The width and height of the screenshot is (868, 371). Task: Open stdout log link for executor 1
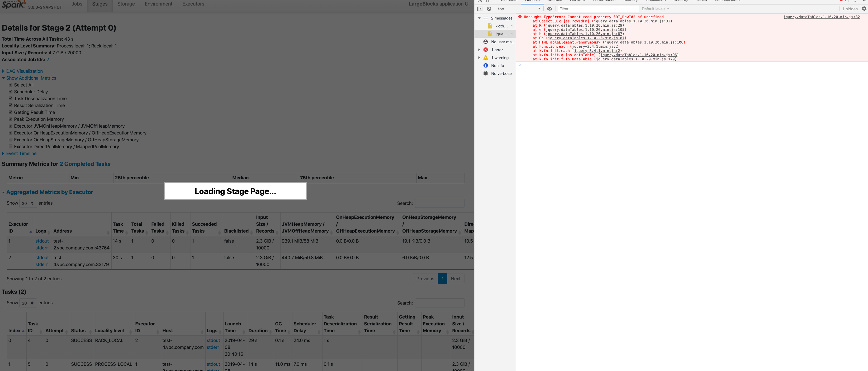click(x=42, y=241)
